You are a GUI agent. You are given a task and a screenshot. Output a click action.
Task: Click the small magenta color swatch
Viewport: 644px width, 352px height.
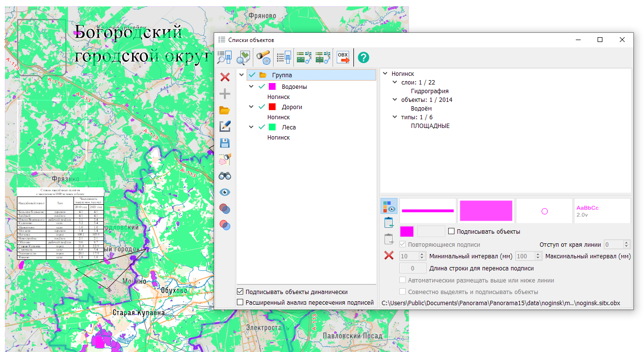[407, 231]
